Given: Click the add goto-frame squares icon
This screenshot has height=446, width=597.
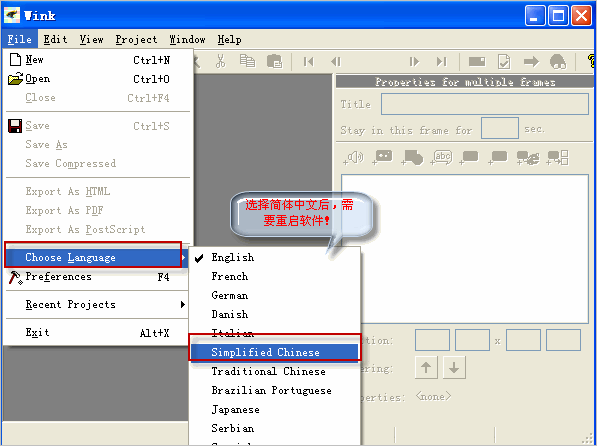Looking at the screenshot, I should point(558,157).
